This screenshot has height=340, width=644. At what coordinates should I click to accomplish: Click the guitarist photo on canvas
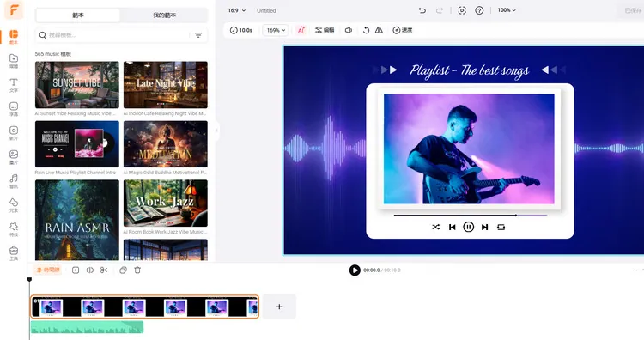pyautogui.click(x=469, y=149)
